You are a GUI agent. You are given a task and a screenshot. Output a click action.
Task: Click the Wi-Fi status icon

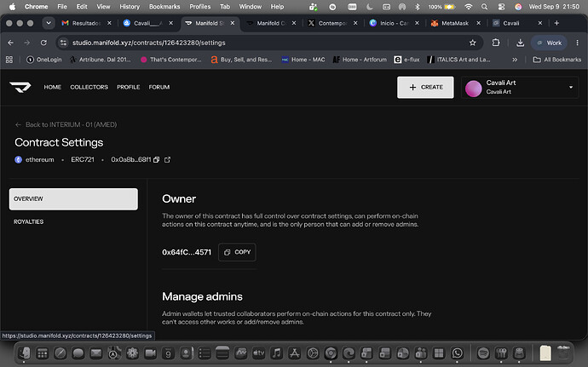tap(468, 7)
